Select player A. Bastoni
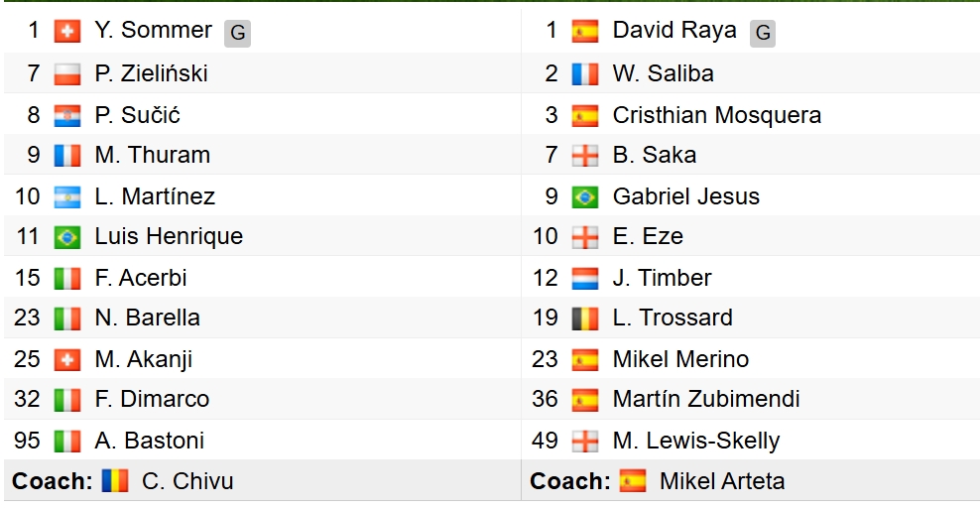This screenshot has width=980, height=510. point(149,440)
